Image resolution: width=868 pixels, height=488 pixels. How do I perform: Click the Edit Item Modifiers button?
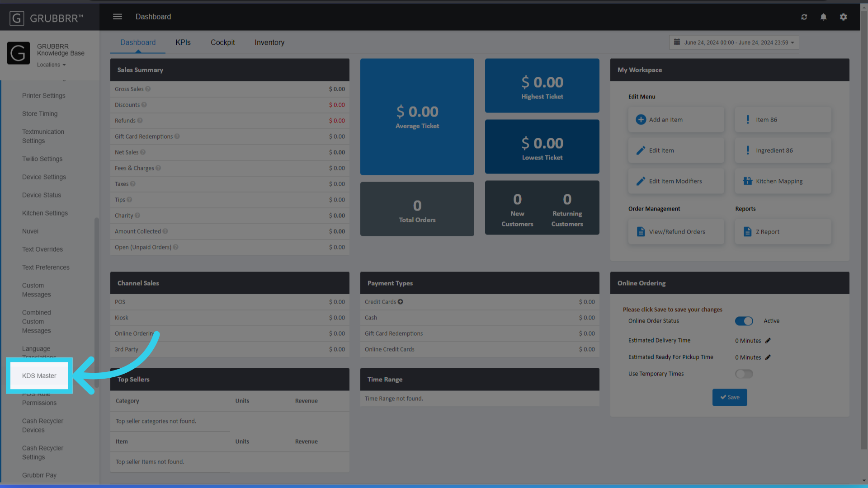pyautogui.click(x=676, y=181)
